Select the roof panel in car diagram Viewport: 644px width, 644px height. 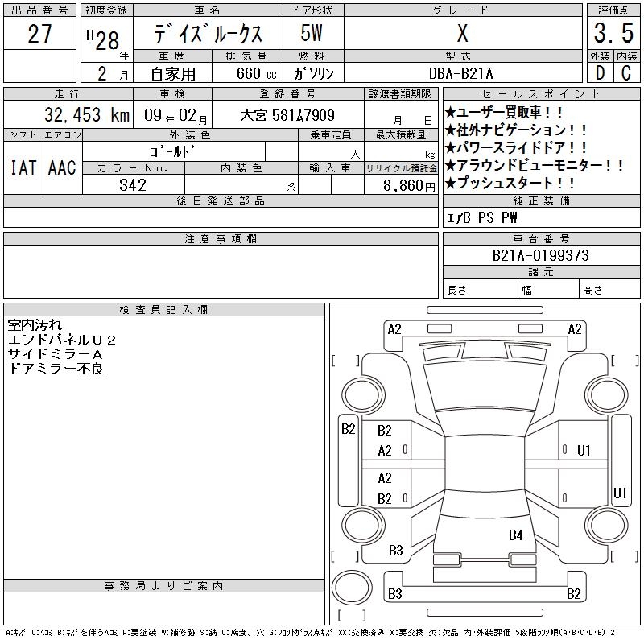[485, 464]
